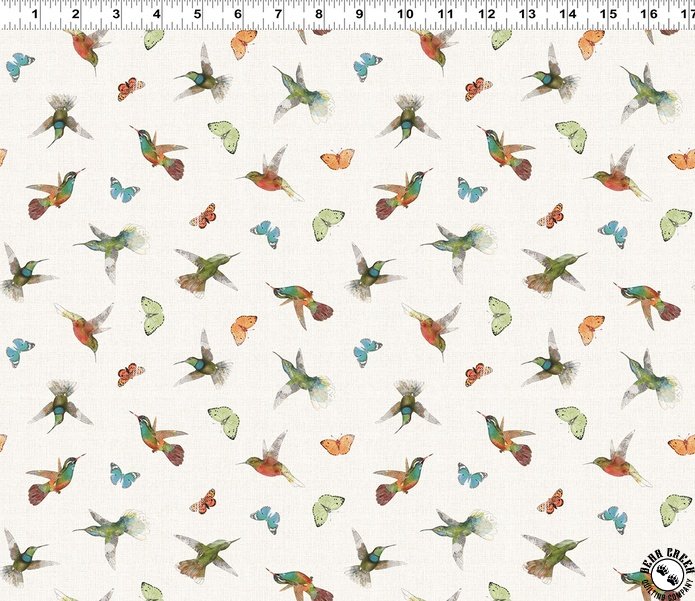Image resolution: width=695 pixels, height=601 pixels.
Task: Click the ruler number 12
Action: point(486,14)
